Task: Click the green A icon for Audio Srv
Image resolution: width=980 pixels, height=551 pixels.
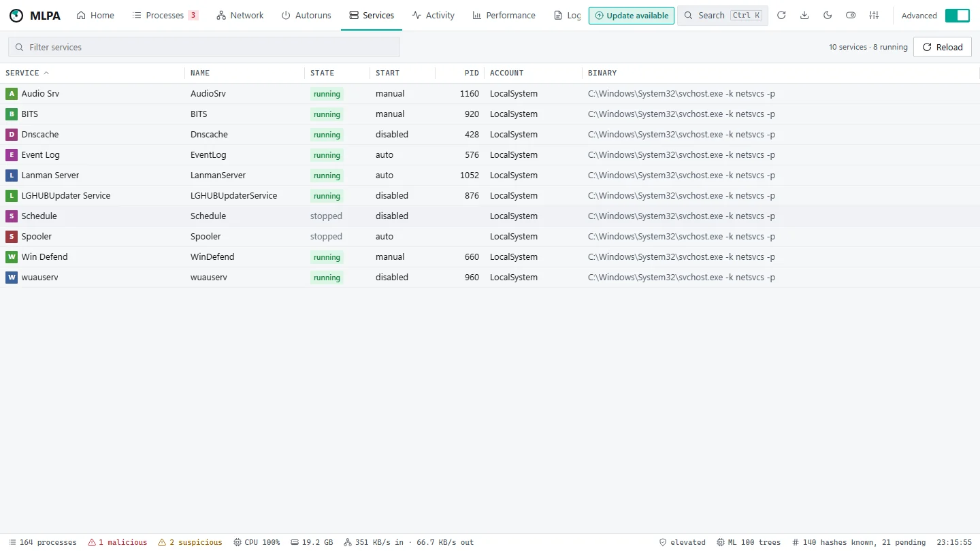Action: coord(11,94)
